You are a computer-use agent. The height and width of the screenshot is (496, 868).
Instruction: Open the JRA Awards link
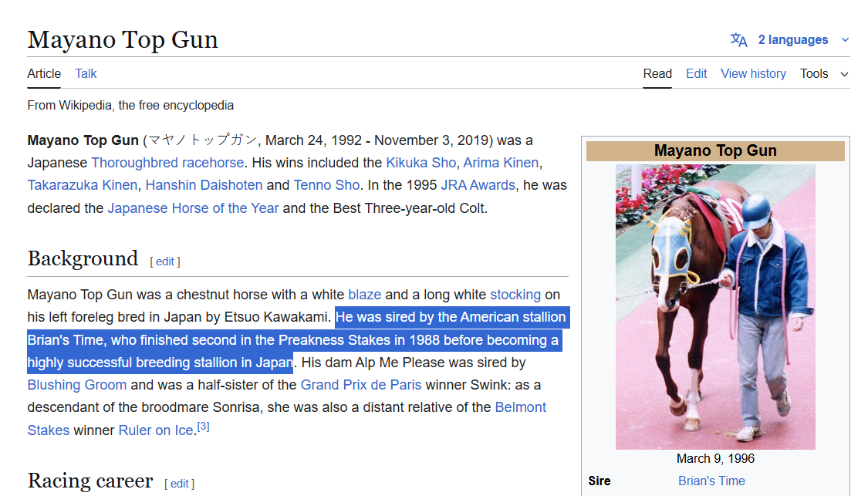(478, 185)
